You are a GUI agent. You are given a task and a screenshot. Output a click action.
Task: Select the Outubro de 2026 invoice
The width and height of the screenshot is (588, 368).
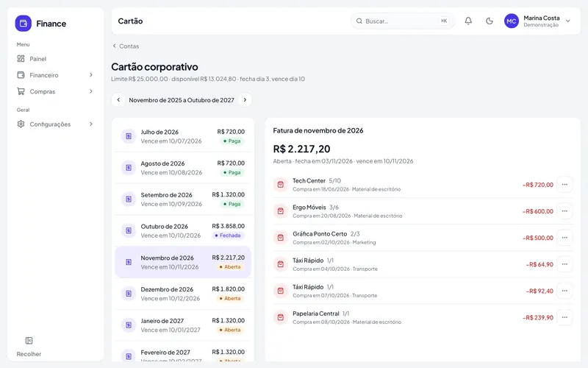click(182, 231)
